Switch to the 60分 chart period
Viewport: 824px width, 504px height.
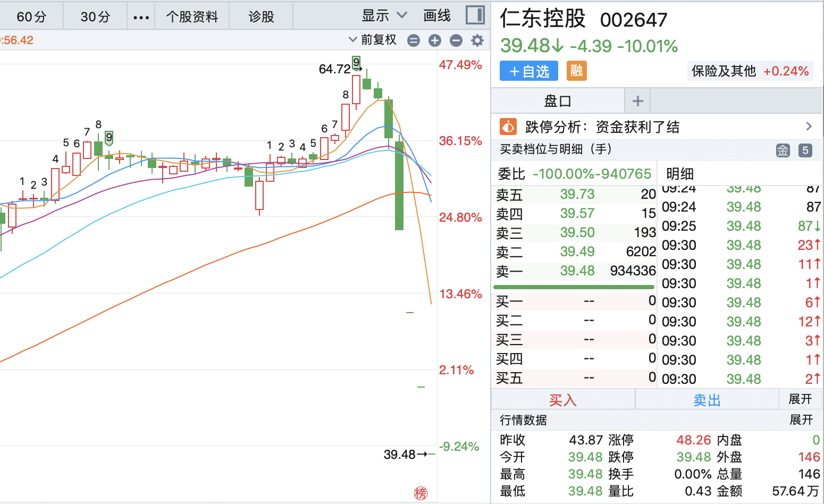click(31, 16)
